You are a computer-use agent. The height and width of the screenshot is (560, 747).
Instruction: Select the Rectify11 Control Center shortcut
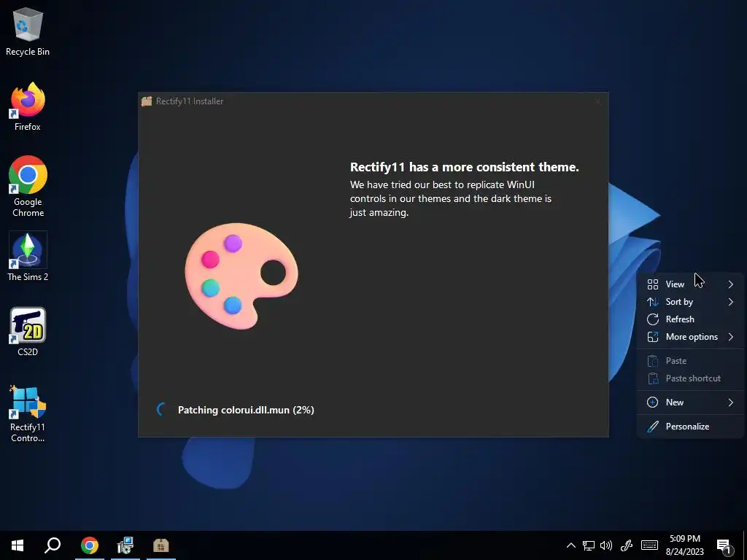(x=28, y=414)
